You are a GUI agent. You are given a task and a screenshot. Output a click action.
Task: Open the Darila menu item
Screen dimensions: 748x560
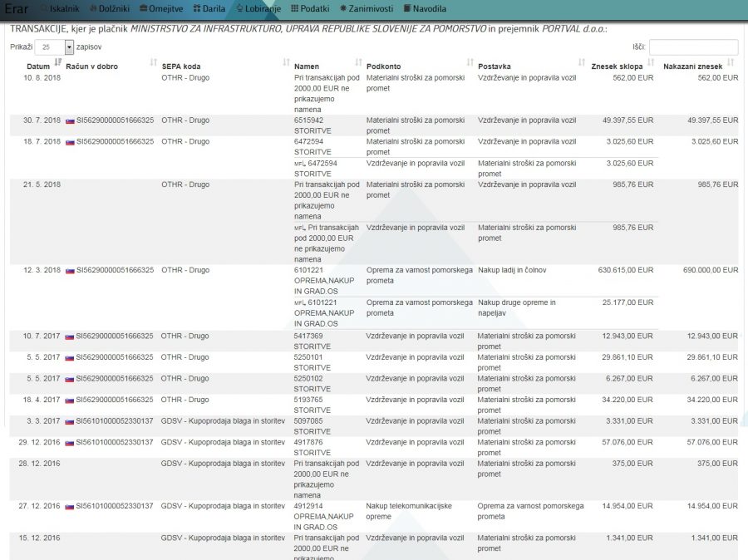(209, 8)
